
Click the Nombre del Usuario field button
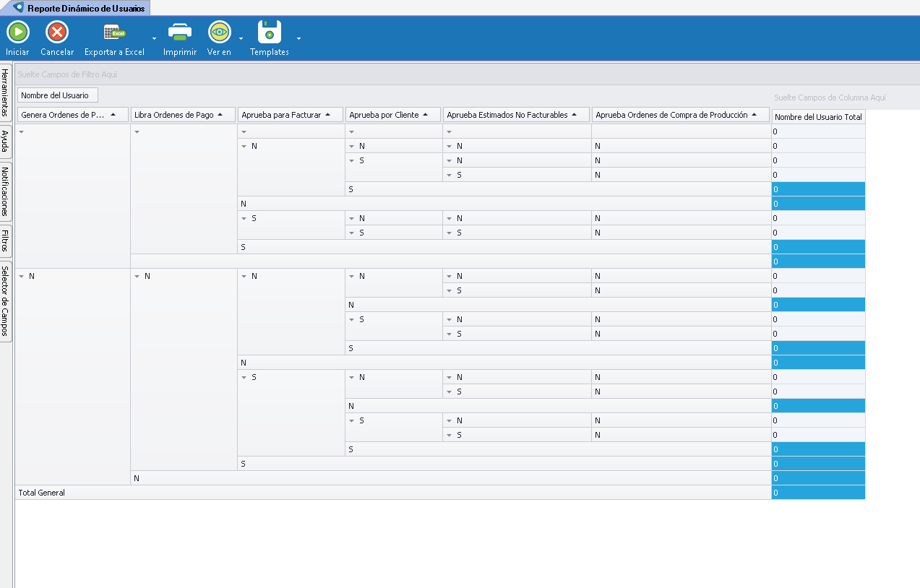pyautogui.click(x=56, y=95)
